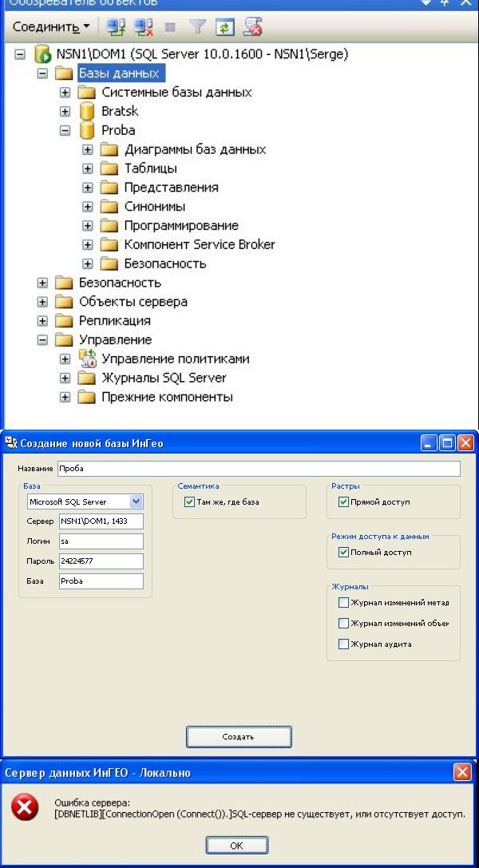Click the Программирование folder icon

pos(109,226)
